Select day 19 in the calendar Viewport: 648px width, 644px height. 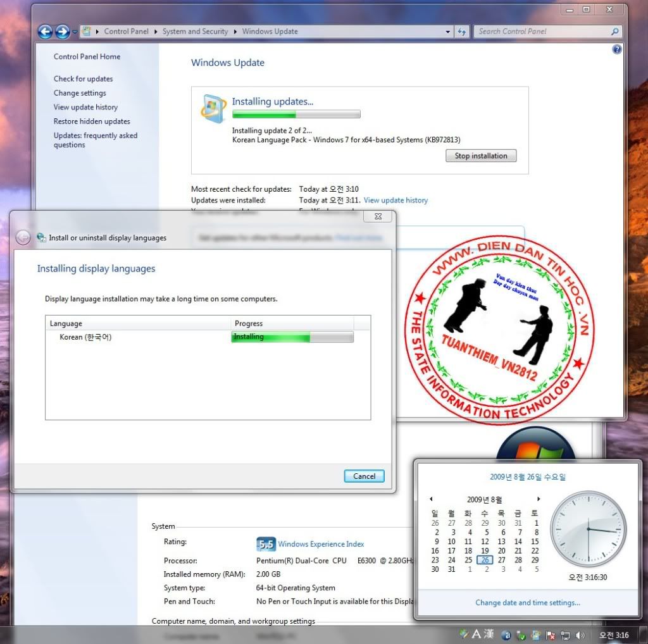[485, 550]
